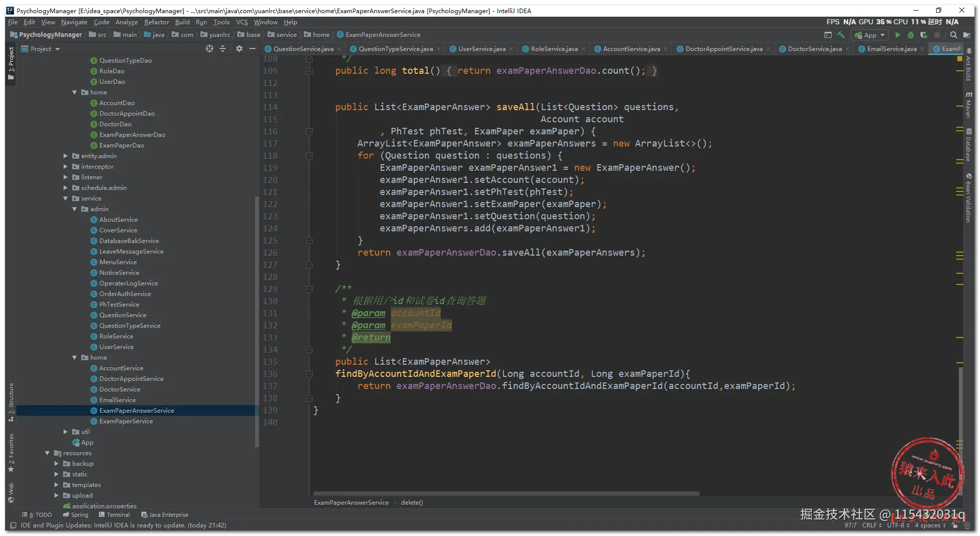The image size is (980, 536).
Task: Build project with the hammer icon
Action: pos(841,35)
